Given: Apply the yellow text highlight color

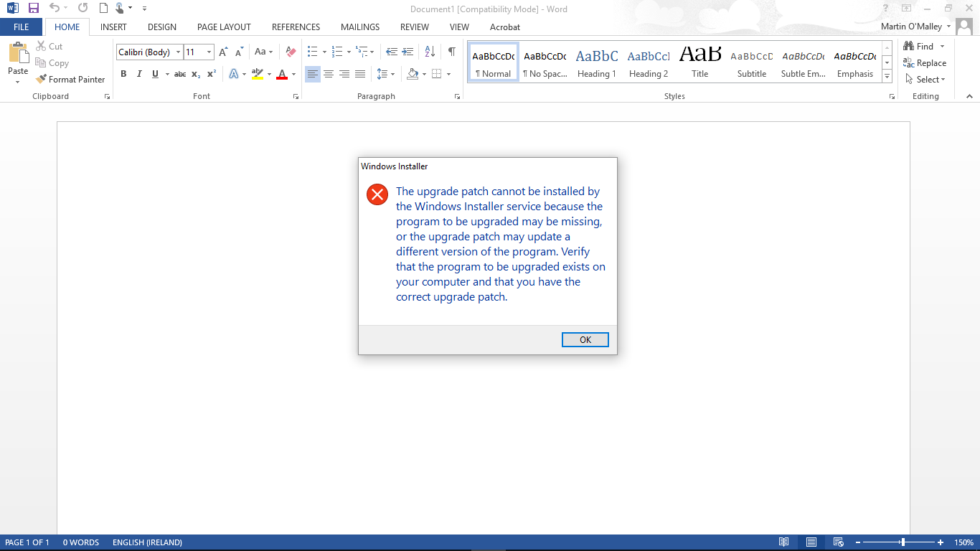Looking at the screenshot, I should pyautogui.click(x=258, y=74).
